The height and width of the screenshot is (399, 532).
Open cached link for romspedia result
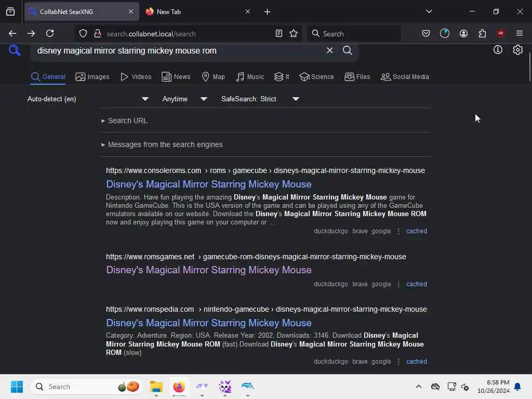pos(416,362)
